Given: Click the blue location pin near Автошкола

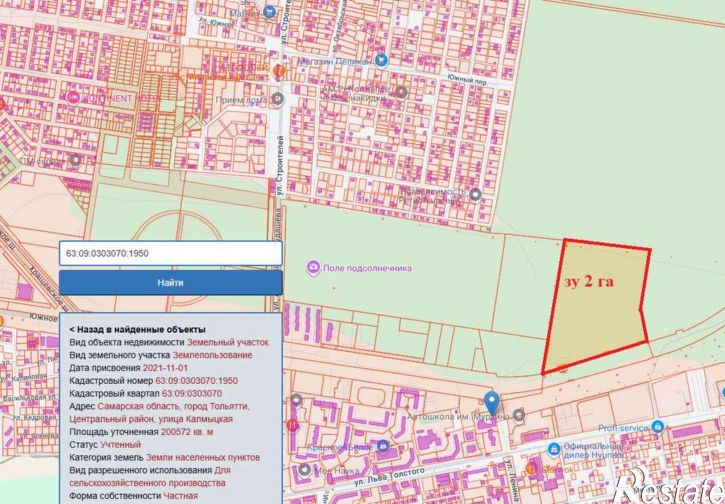Looking at the screenshot, I should (x=492, y=402).
